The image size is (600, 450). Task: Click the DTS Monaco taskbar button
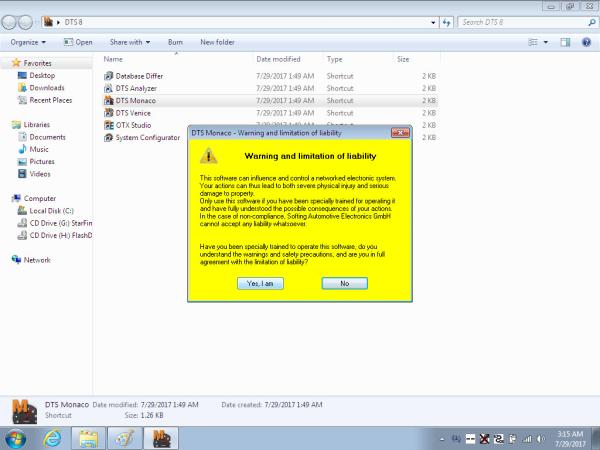tap(161, 439)
